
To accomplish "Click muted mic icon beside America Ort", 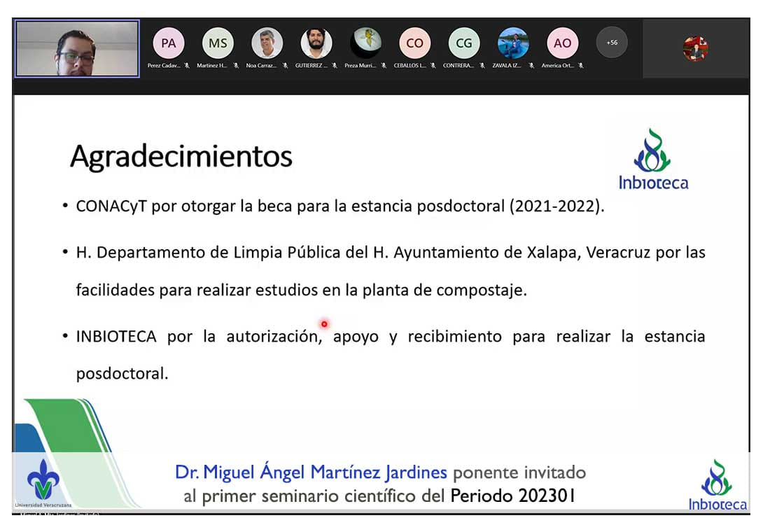I will [x=581, y=66].
